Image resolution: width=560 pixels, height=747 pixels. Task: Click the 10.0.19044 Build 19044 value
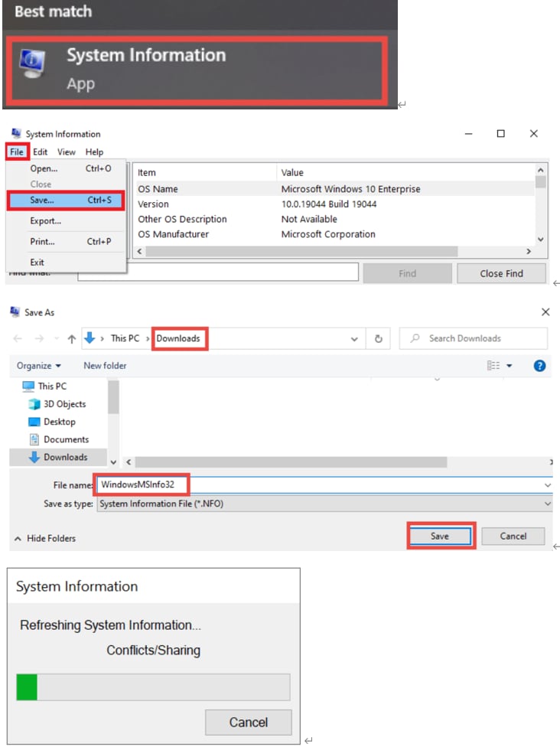coord(328,204)
